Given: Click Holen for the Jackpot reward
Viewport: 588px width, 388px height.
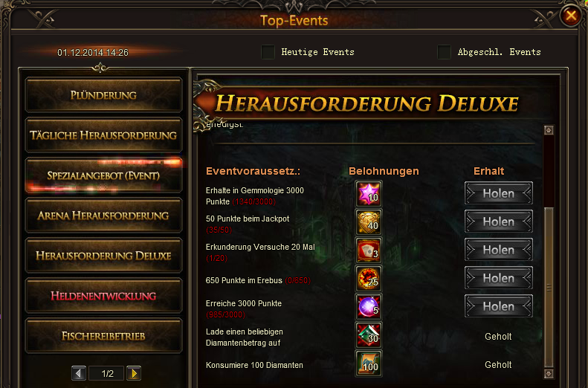Looking at the screenshot, I should (x=498, y=222).
